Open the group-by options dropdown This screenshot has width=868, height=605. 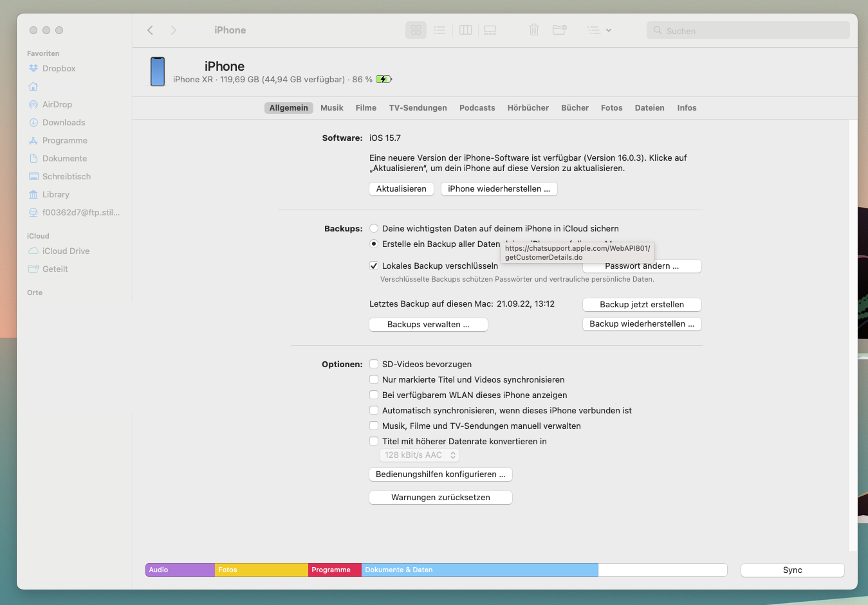coord(599,30)
